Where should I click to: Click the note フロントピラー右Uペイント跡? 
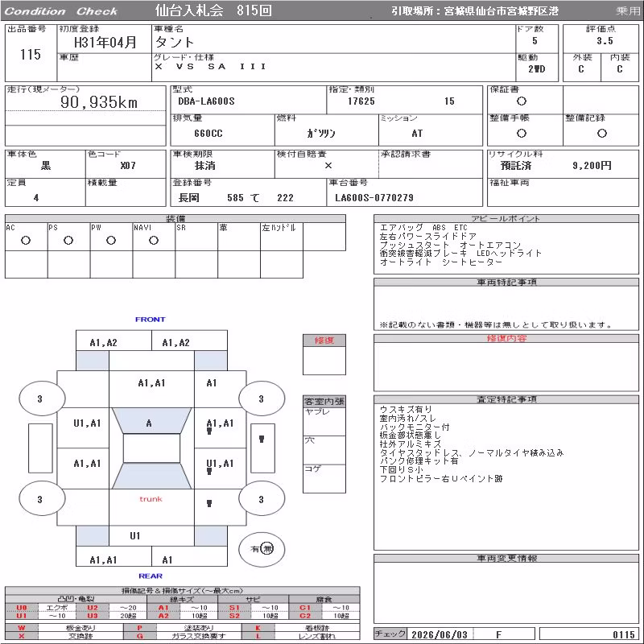click(x=440, y=478)
